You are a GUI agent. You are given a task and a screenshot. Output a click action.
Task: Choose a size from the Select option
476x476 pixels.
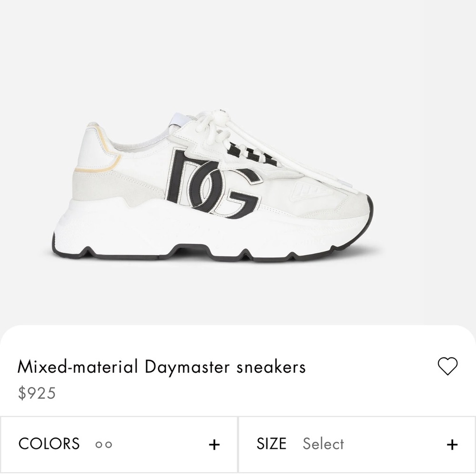[x=323, y=444]
